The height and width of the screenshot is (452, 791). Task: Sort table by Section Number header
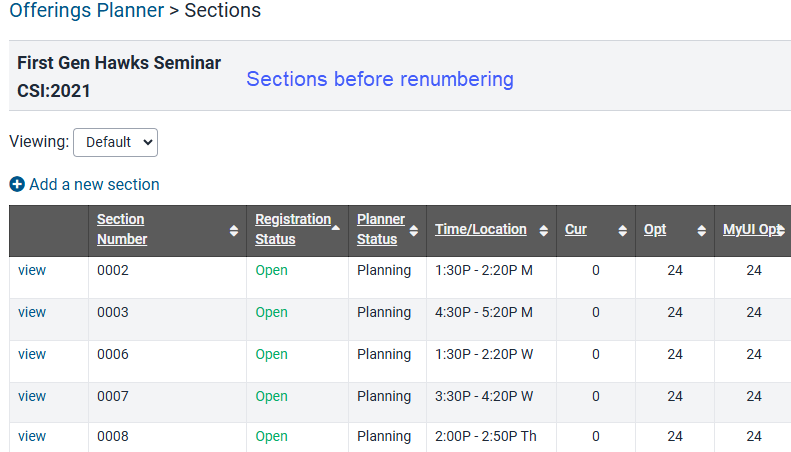[x=122, y=229]
